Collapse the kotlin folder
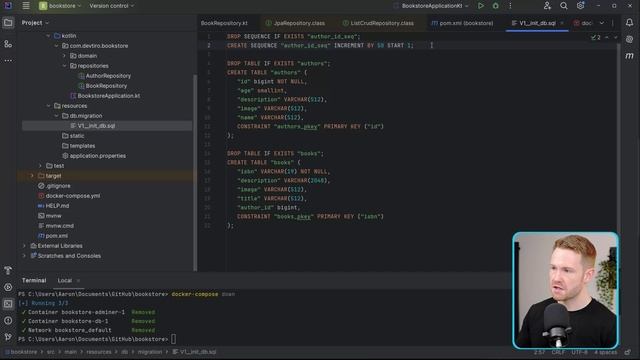Image resolution: width=640 pixels, height=360 pixels. point(48,36)
